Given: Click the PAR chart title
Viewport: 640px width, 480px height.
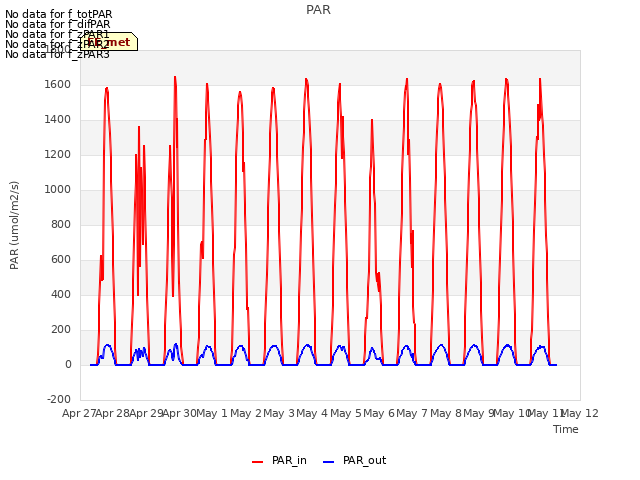Looking at the screenshot, I should click(318, 10).
